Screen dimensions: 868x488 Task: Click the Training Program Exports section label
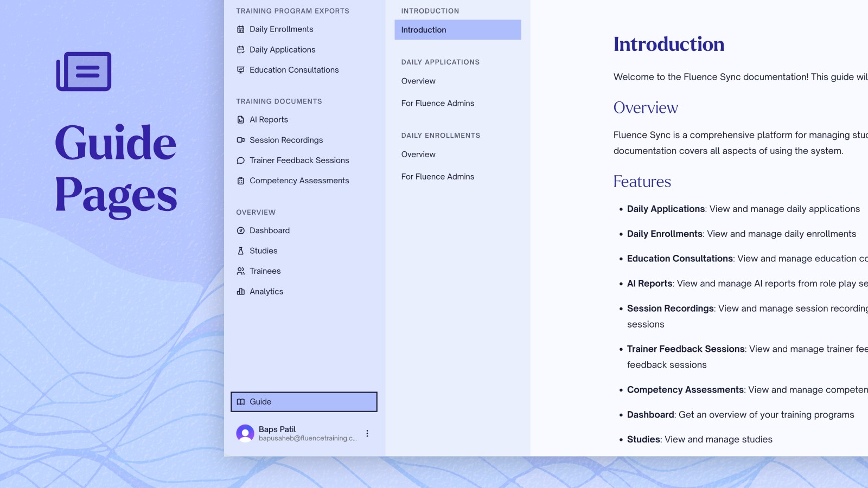tap(292, 11)
